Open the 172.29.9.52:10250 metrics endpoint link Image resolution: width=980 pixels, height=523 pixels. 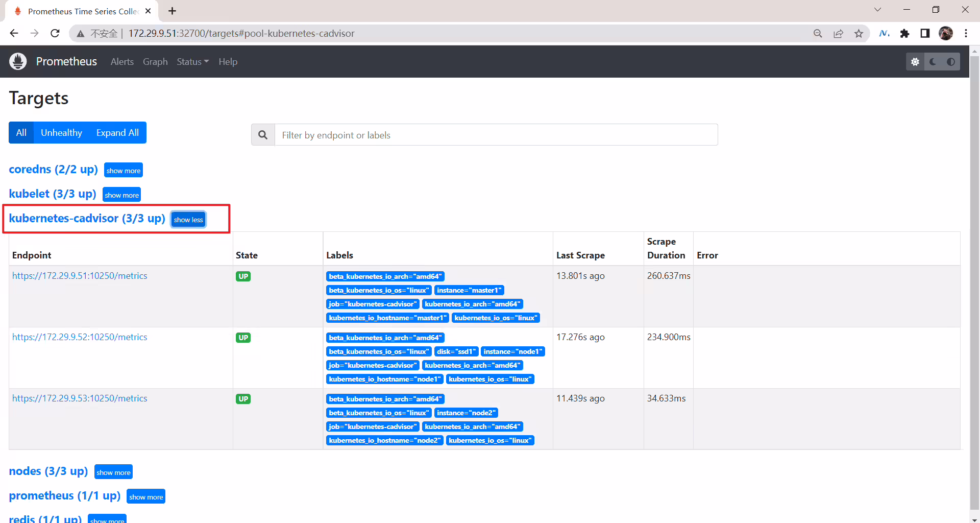[80, 337]
